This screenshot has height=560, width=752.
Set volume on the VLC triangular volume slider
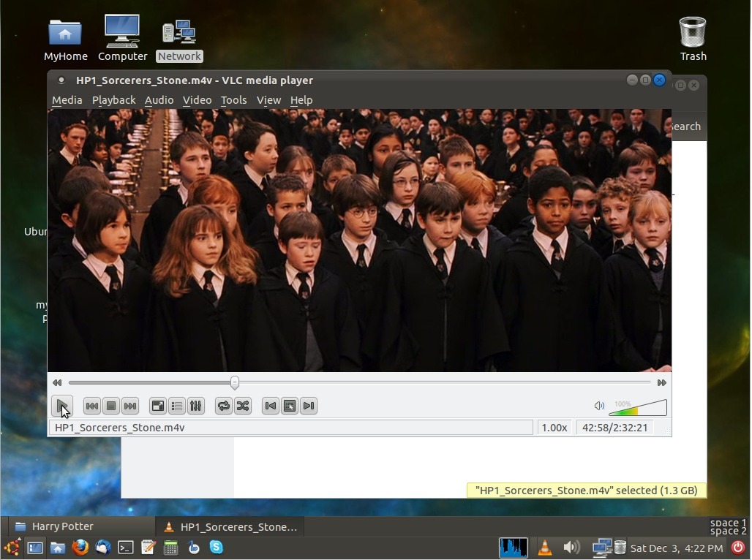tap(638, 407)
